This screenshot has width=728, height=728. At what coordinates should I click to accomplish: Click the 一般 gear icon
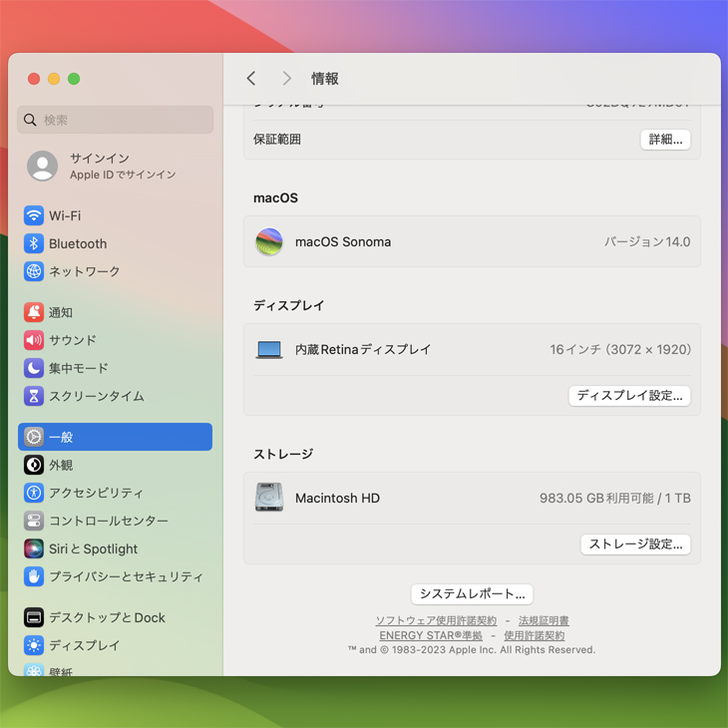point(34,437)
